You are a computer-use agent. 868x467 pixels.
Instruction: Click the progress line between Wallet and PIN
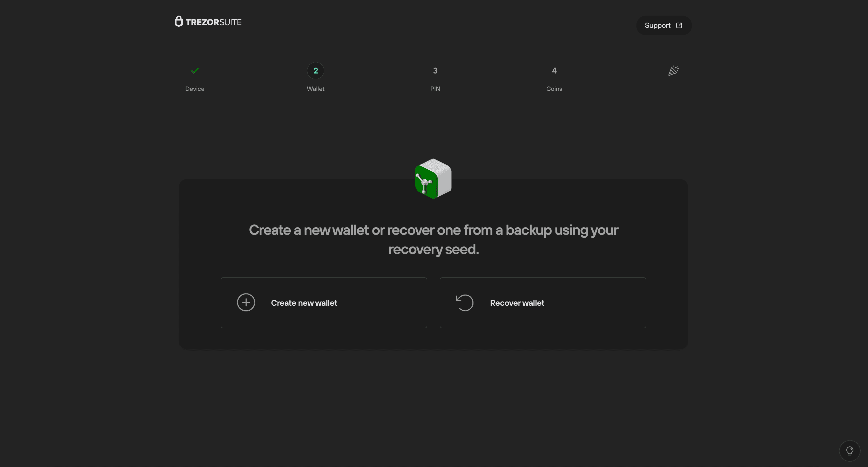[376, 70]
